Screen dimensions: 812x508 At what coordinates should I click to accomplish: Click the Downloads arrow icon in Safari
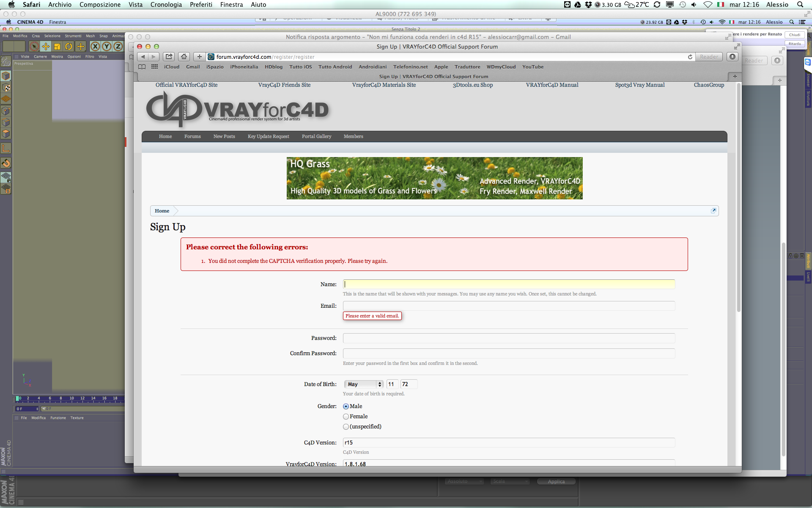[732, 57]
